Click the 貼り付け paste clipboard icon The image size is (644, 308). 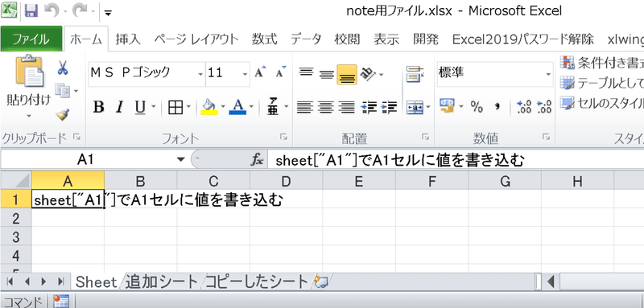pyautogui.click(x=29, y=72)
